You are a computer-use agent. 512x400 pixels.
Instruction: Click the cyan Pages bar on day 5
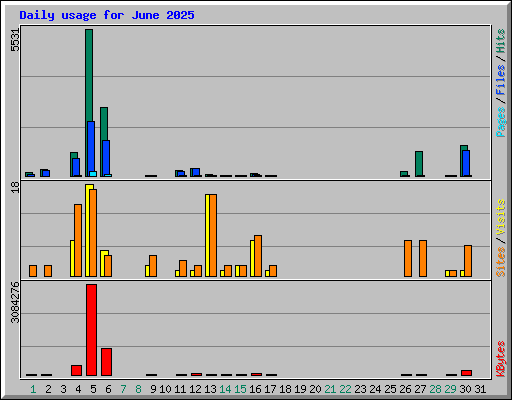coord(93,174)
